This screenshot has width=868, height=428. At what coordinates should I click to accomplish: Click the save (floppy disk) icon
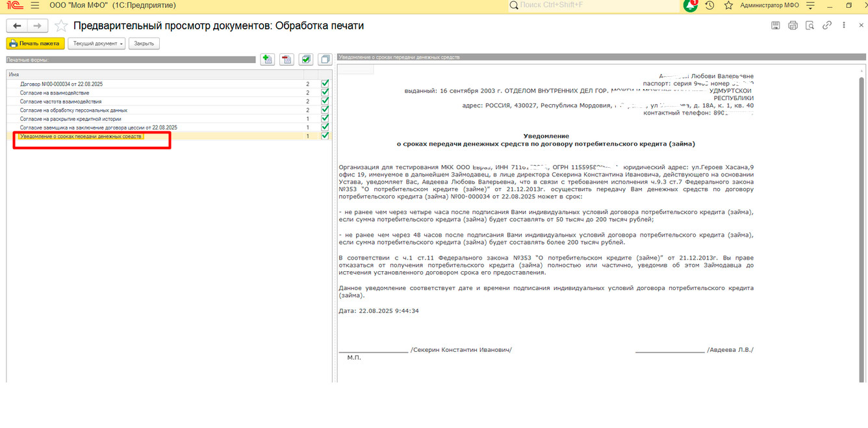click(x=776, y=25)
